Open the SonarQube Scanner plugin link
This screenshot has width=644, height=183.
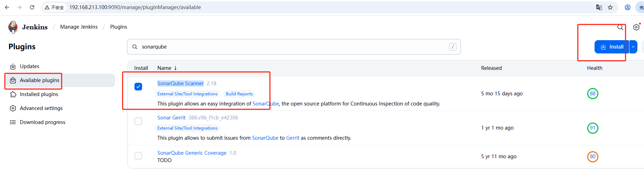click(x=180, y=83)
